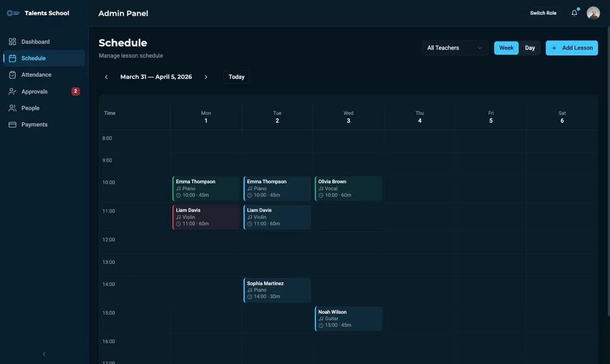Open the user avatar profile
Image resolution: width=610 pixels, height=364 pixels.
593,13
